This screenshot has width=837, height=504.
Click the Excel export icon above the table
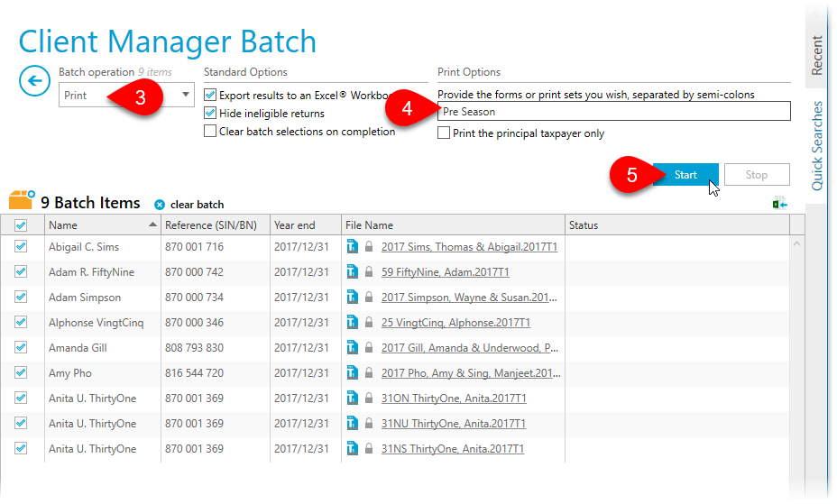point(780,204)
